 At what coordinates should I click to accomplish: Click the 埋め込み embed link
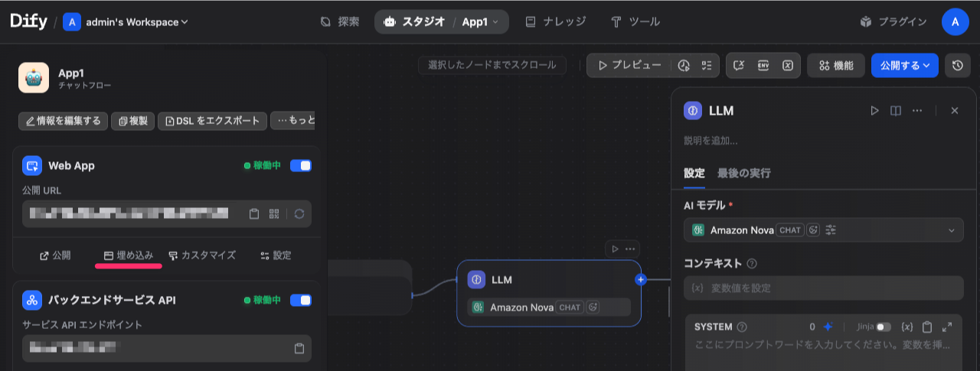[129, 255]
